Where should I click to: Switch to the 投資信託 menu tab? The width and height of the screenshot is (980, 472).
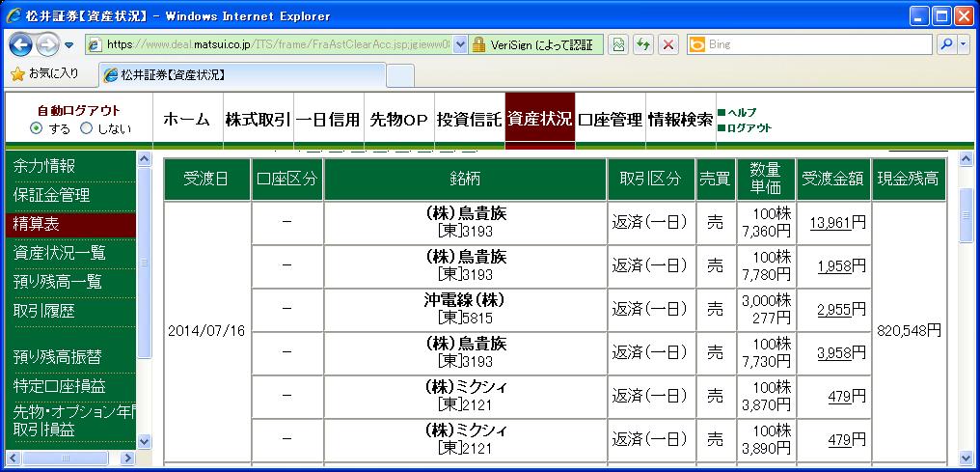pyautogui.click(x=469, y=120)
